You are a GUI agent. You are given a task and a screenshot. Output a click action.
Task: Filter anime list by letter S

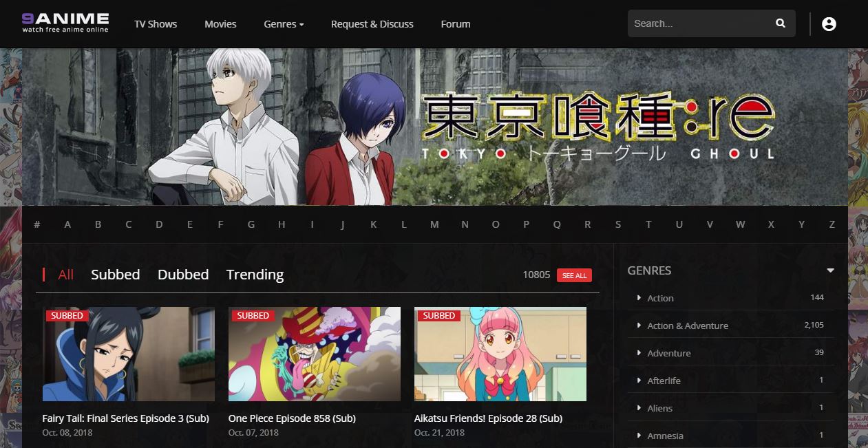[618, 224]
